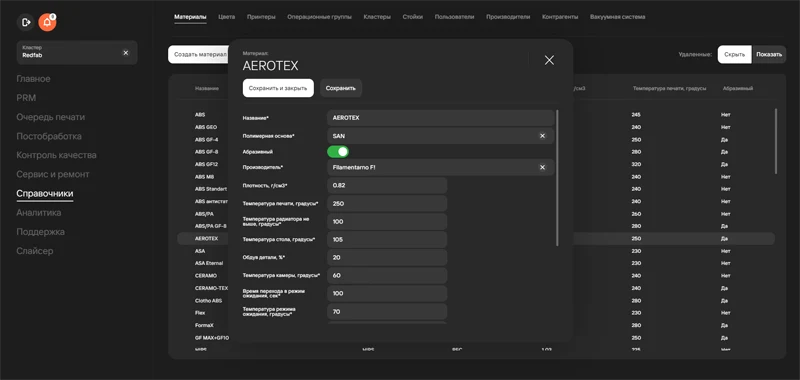Click the logout icon in the sidebar
The width and height of the screenshot is (800, 380).
click(26, 22)
